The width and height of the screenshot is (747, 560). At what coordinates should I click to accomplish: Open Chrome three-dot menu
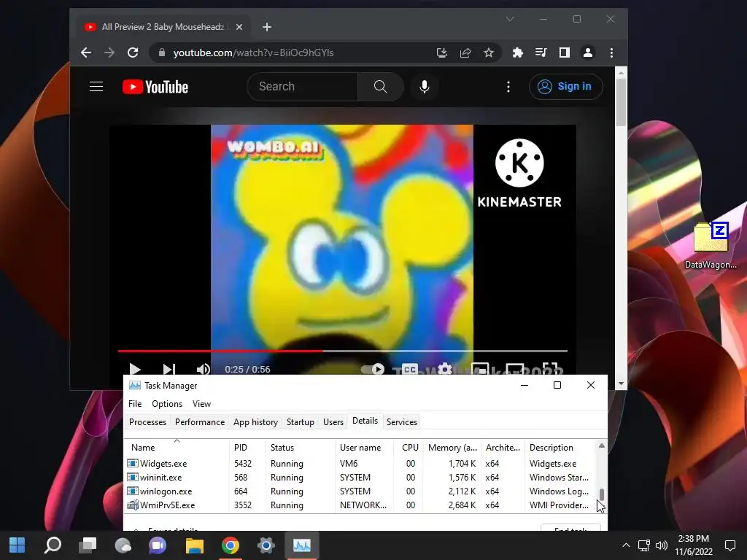612,52
